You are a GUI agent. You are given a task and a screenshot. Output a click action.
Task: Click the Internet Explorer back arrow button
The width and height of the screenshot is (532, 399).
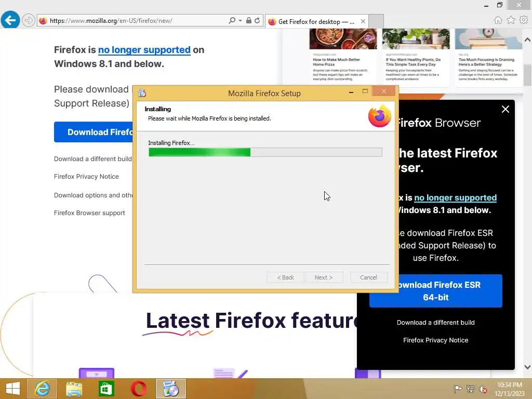click(x=10, y=20)
